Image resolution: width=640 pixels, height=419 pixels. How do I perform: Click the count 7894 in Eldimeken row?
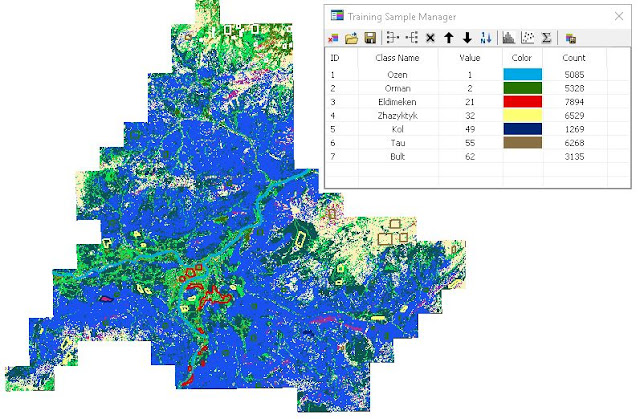574,102
